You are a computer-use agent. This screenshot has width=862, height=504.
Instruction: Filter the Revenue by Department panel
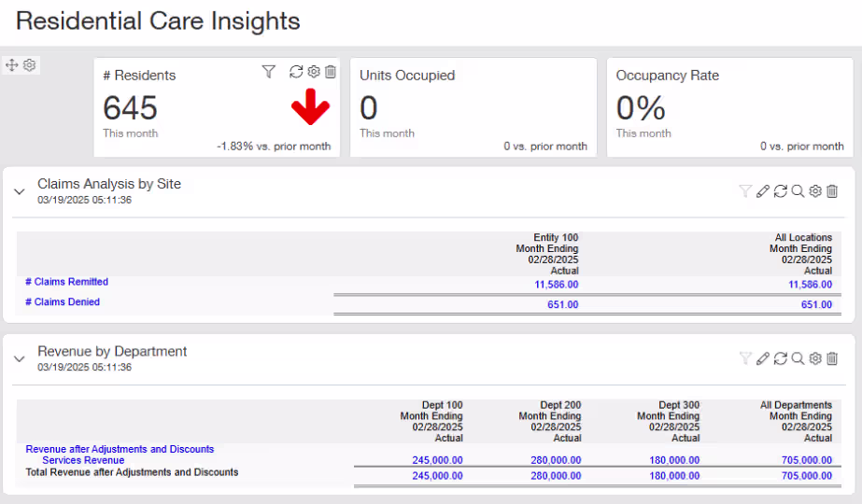[745, 358]
